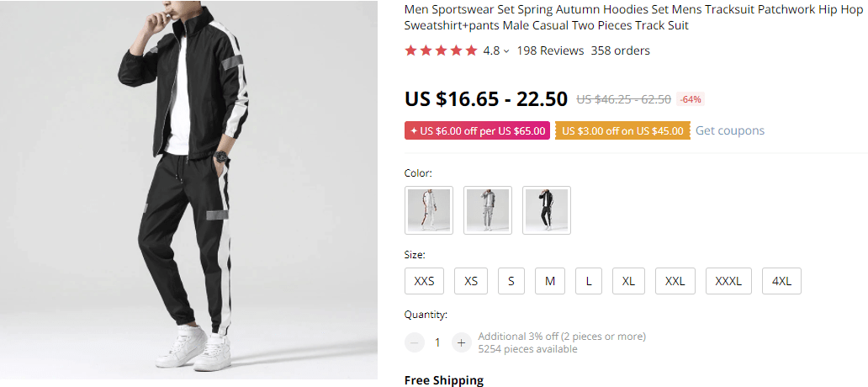The width and height of the screenshot is (868, 387).
Task: Select the grey tracksuit color thumbnail
Action: tap(488, 209)
